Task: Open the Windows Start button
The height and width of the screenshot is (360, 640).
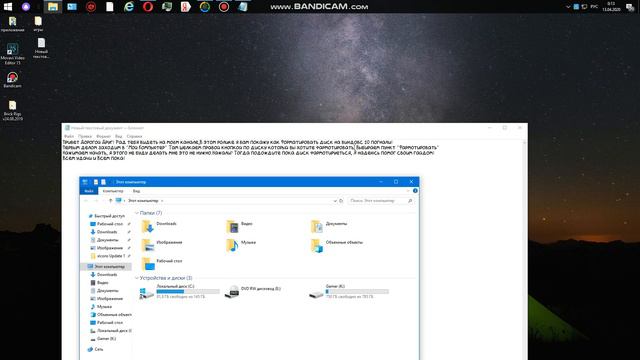Action: coord(7,7)
